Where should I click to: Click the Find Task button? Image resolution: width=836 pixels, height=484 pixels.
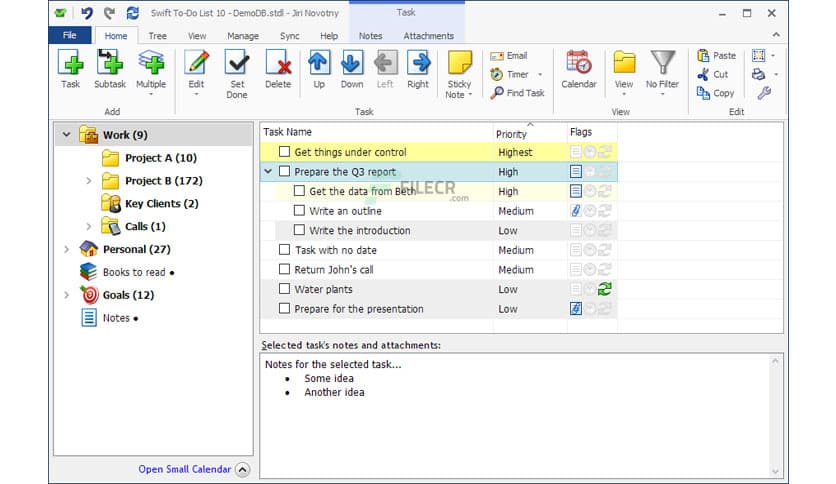[518, 93]
